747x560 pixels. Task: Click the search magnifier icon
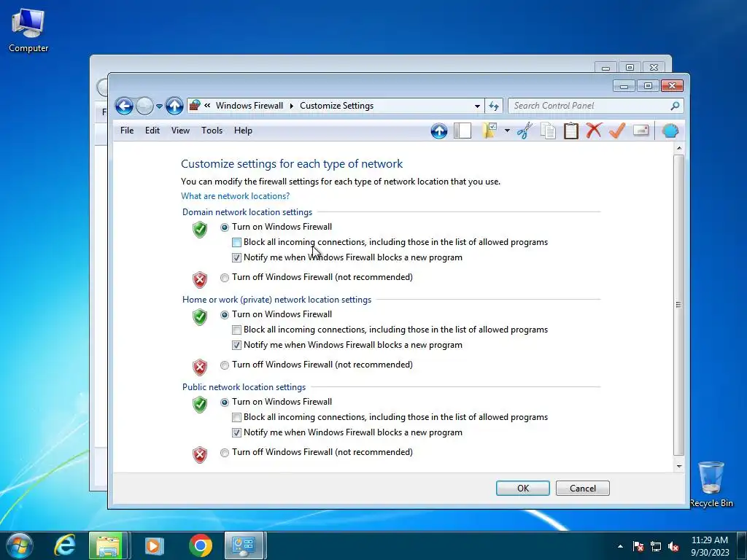tap(675, 106)
